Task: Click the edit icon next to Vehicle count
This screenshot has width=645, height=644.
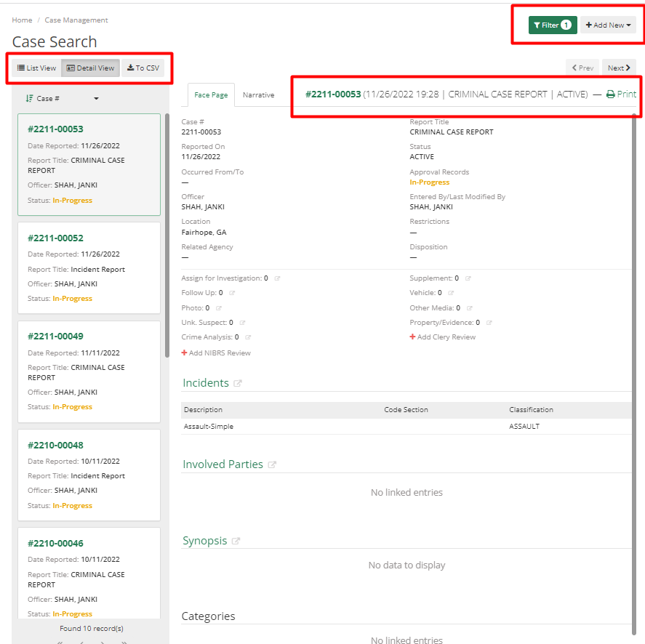Action: click(x=450, y=294)
